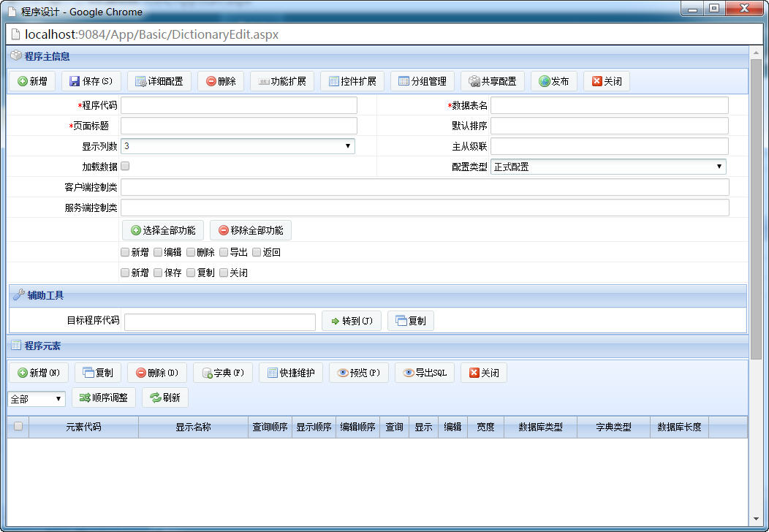This screenshot has height=532, width=769.
Task: Click the 发布 publish globe button
Action: [554, 81]
